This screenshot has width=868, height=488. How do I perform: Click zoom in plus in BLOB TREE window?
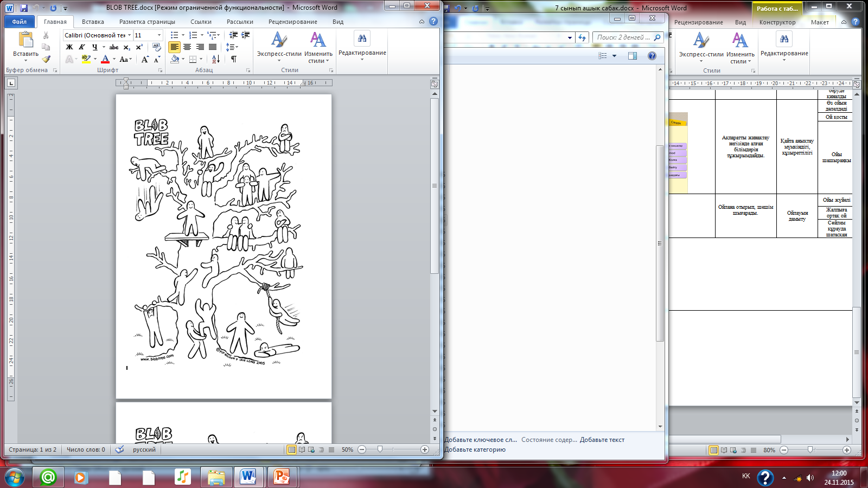pos(425,450)
